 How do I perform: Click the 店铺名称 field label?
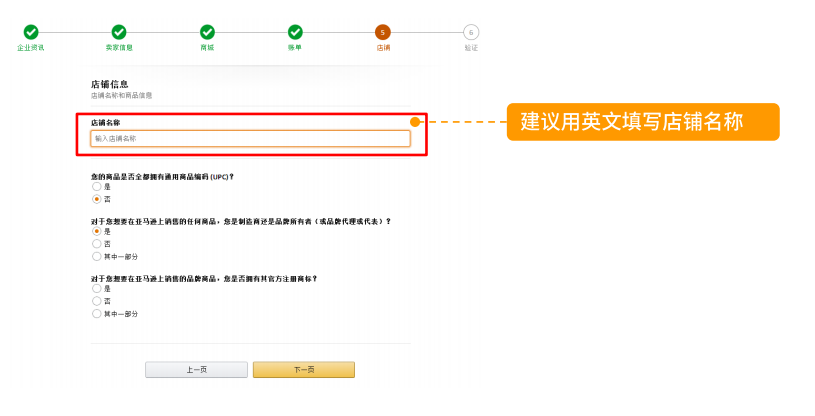(x=106, y=123)
